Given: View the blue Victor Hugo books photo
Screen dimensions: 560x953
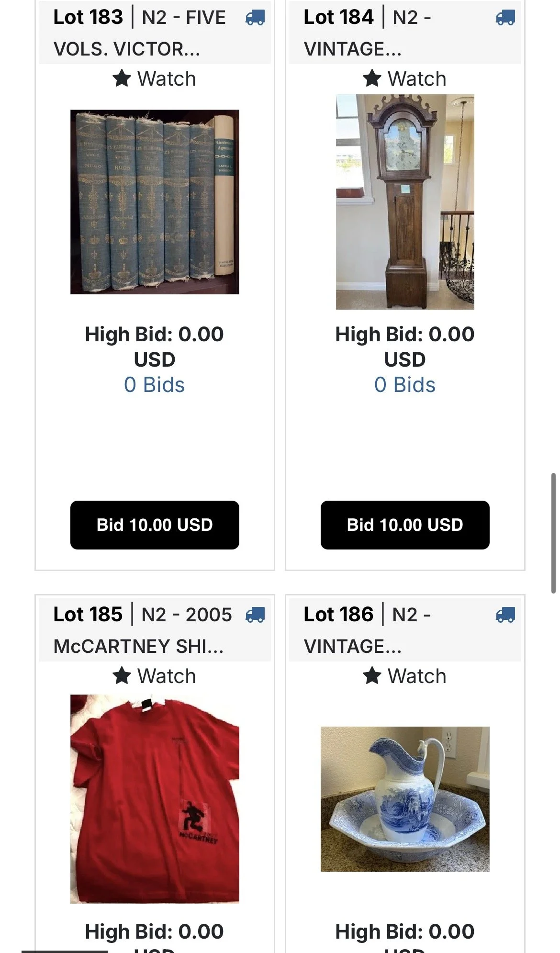Looking at the screenshot, I should [155, 202].
